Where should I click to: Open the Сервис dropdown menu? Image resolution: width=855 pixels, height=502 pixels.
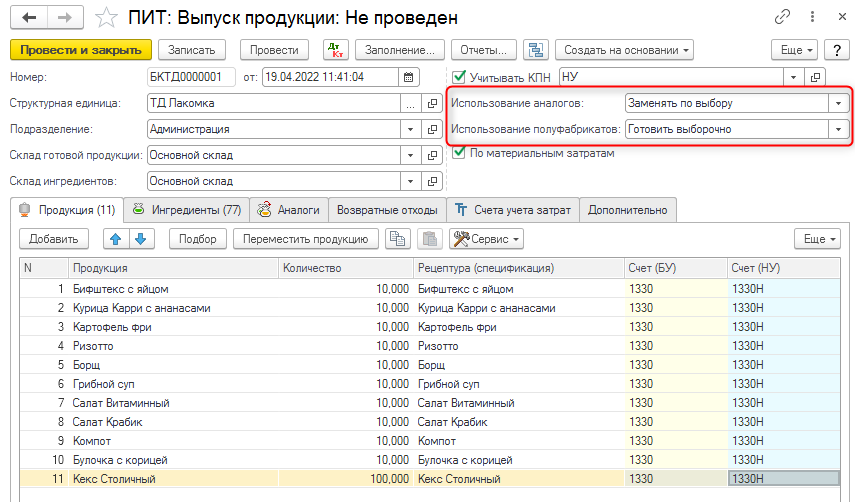point(487,239)
